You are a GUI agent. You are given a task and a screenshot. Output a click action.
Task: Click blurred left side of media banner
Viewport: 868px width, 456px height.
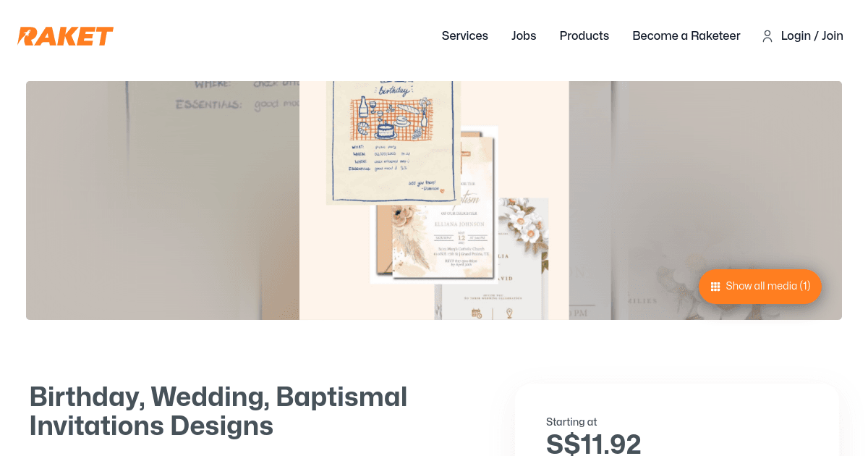pyautogui.click(x=163, y=200)
